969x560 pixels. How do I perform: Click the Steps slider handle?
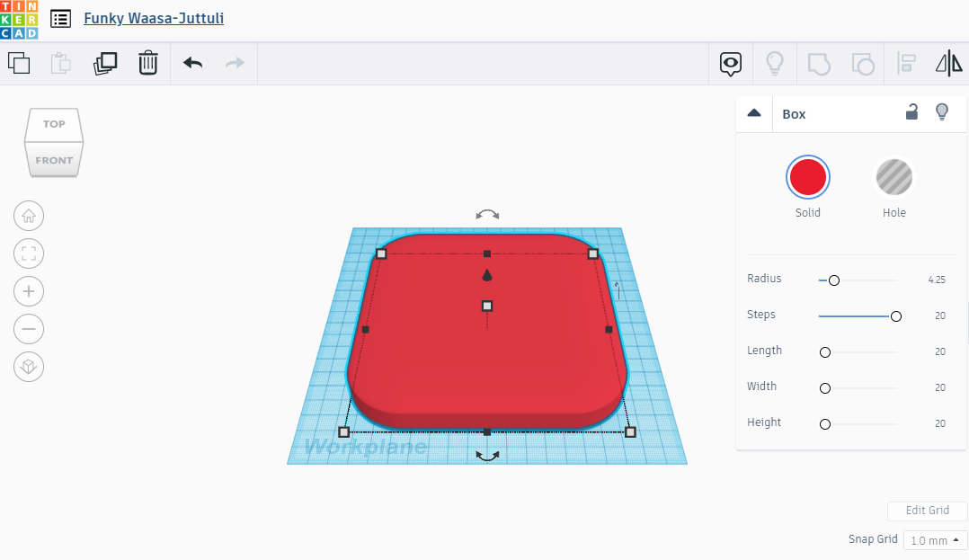tap(895, 316)
